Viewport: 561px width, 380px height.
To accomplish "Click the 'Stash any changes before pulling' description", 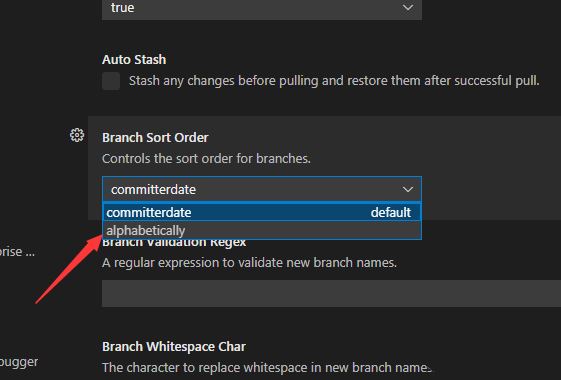I will click(x=334, y=81).
